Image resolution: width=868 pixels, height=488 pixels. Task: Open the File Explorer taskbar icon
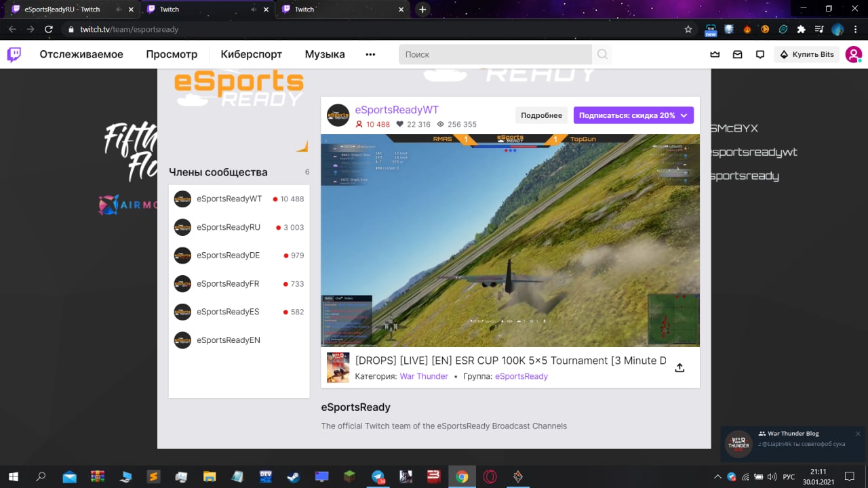[209, 476]
